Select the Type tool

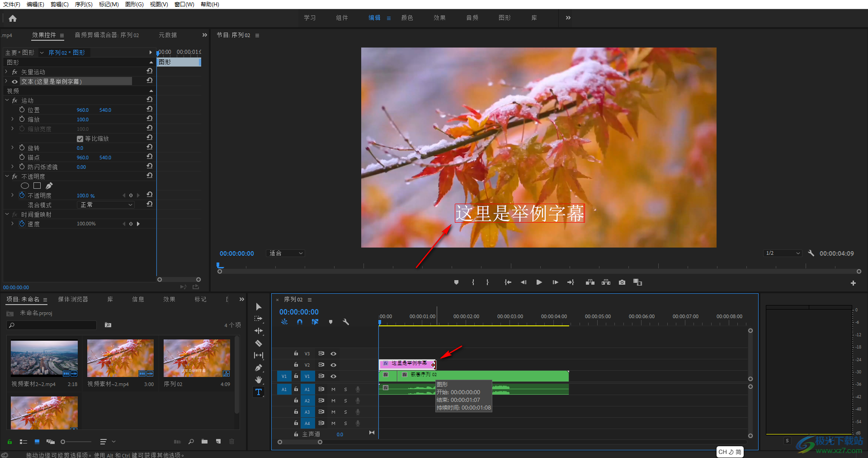point(259,392)
